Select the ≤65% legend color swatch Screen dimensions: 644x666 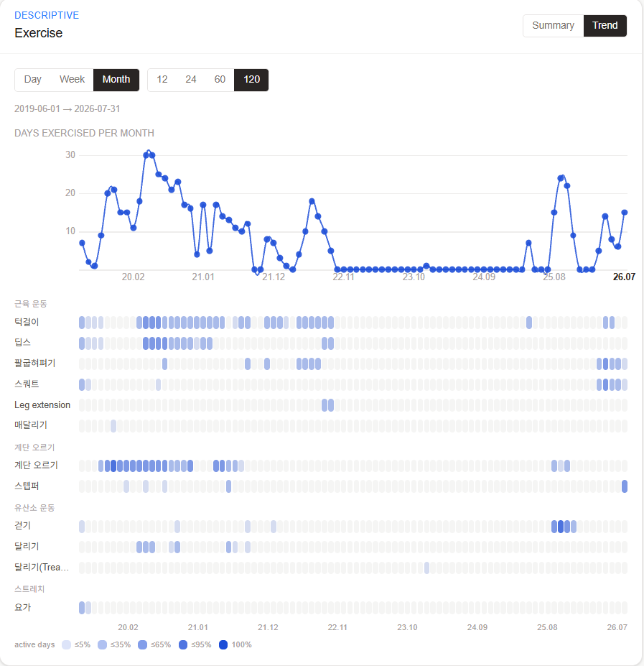tap(143, 644)
